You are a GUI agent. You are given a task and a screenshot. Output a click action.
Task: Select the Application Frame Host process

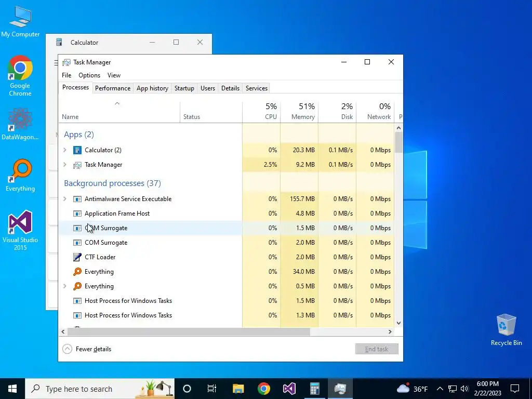227,214
